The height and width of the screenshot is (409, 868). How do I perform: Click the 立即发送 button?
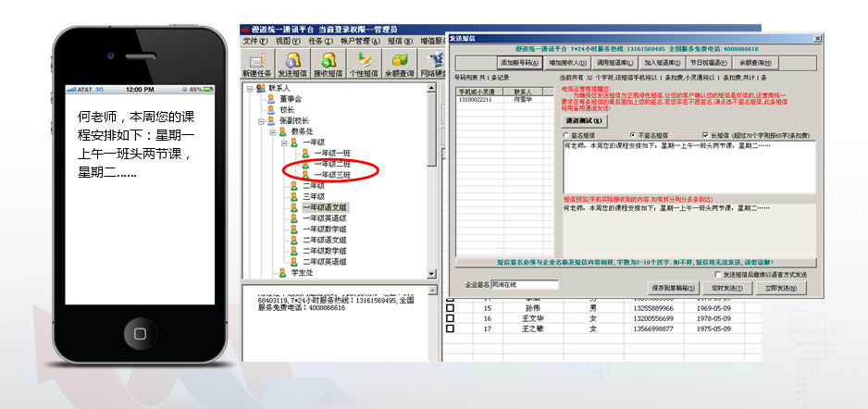[x=785, y=288]
